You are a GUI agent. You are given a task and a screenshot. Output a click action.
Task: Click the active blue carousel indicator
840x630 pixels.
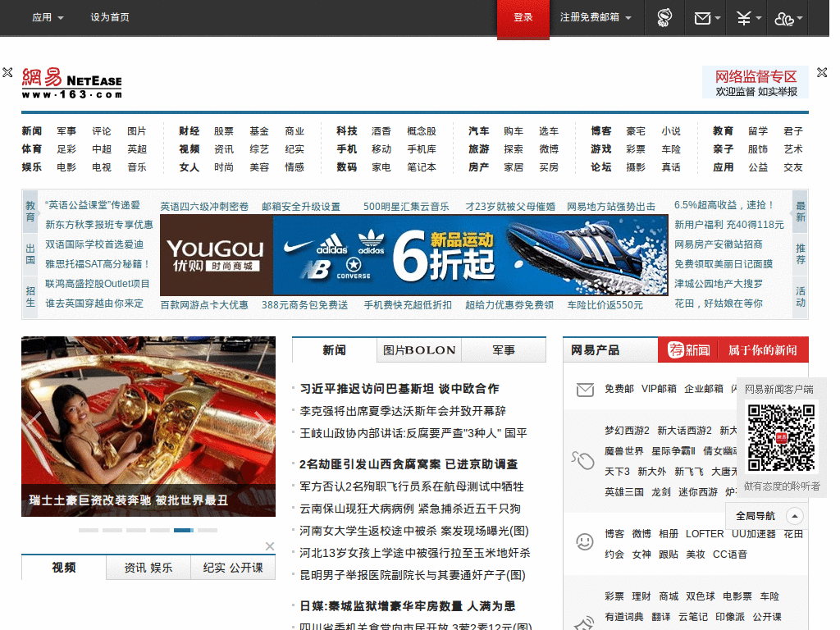click(x=183, y=531)
